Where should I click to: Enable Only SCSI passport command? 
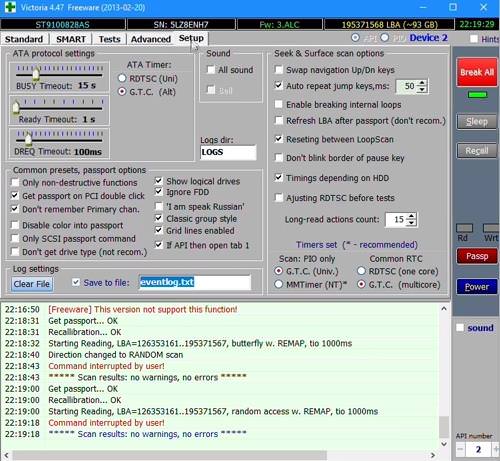(15, 238)
